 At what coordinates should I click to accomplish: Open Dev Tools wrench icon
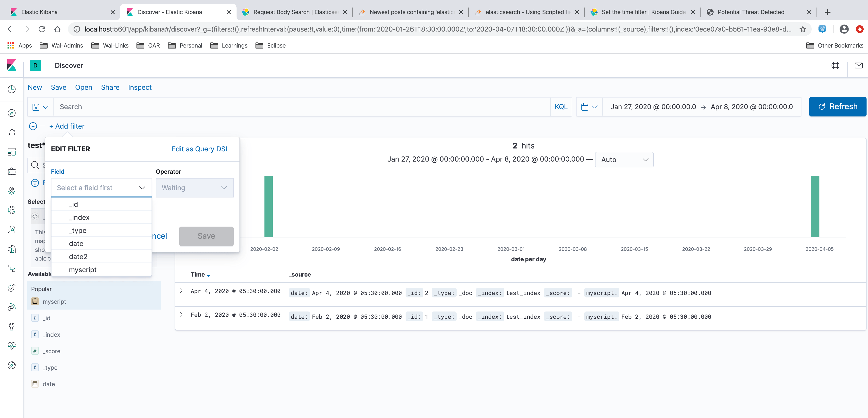click(x=11, y=327)
